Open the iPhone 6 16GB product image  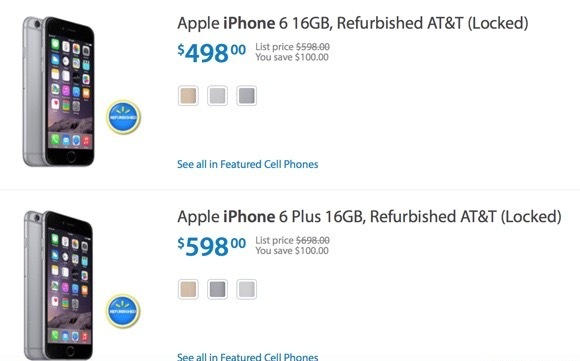pos(58,91)
